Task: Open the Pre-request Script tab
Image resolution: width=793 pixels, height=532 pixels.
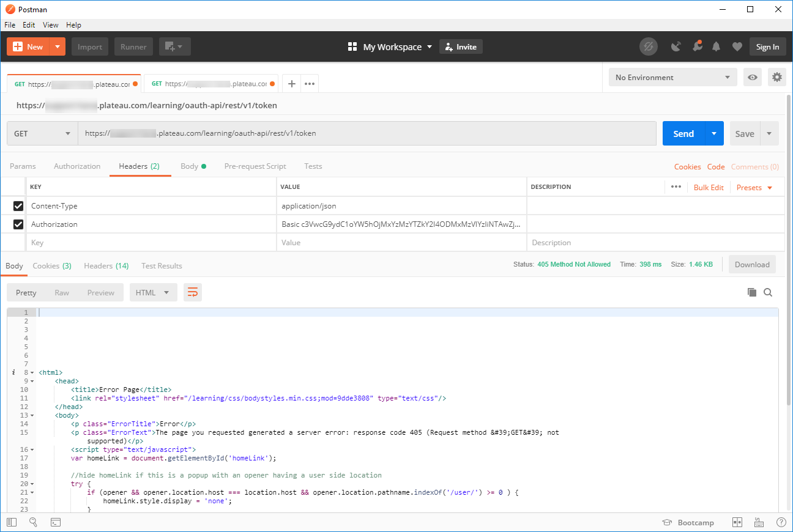Action: (255, 166)
